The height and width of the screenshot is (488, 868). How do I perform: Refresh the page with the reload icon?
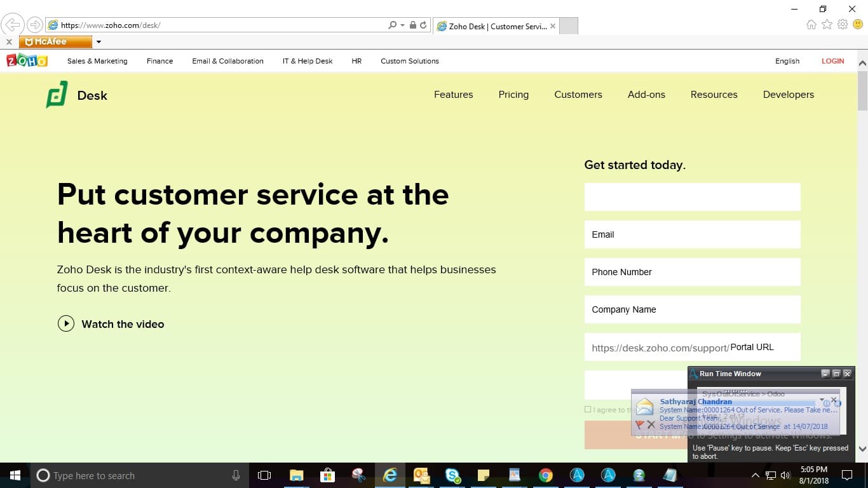pyautogui.click(x=423, y=25)
